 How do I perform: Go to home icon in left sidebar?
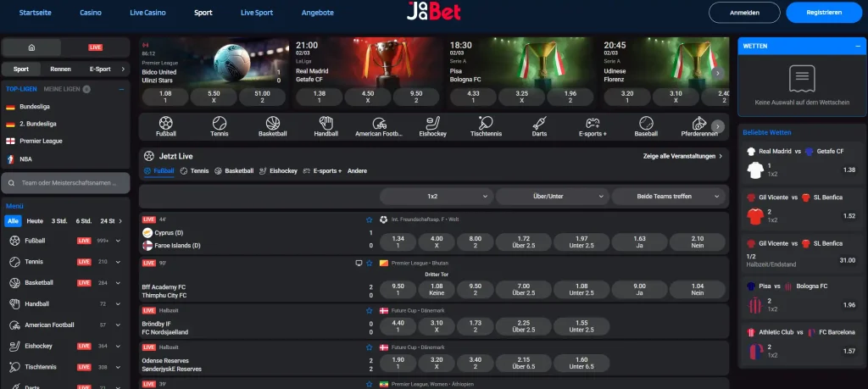(x=31, y=47)
